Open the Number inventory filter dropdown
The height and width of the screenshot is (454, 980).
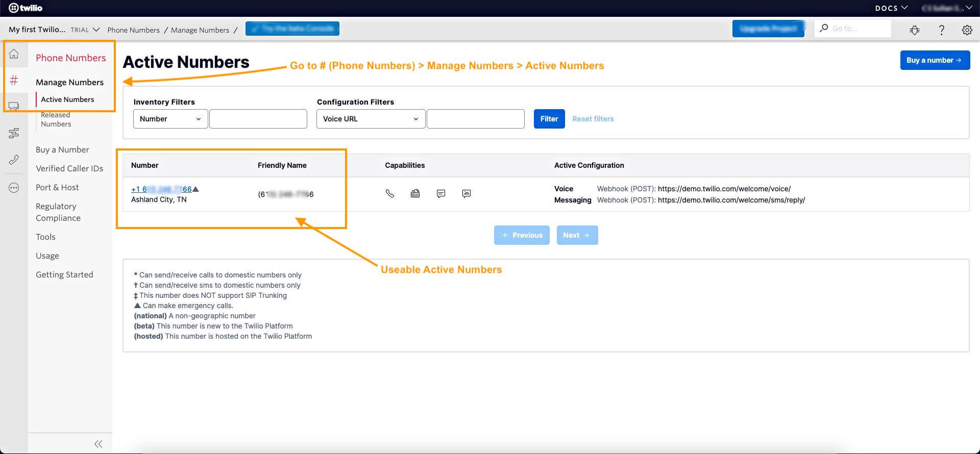coord(170,119)
